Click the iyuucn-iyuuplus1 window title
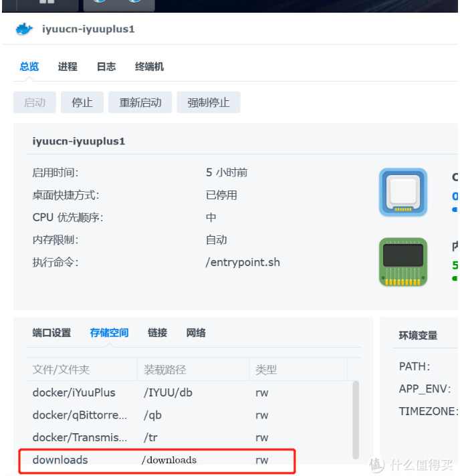The image size is (460, 476). coord(88,29)
